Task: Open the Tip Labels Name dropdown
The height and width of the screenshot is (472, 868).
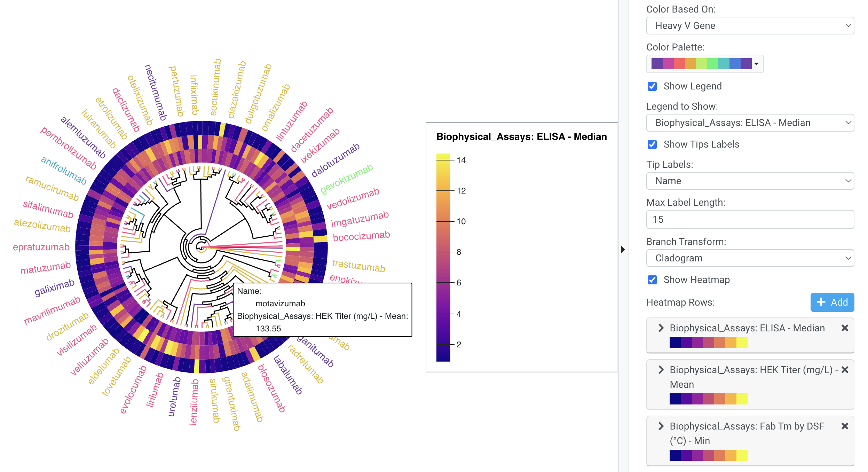Action: (750, 181)
